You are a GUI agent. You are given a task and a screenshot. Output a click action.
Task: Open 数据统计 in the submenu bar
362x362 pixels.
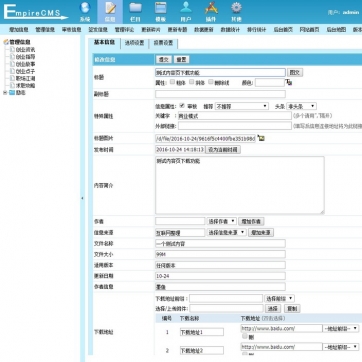[230, 29]
